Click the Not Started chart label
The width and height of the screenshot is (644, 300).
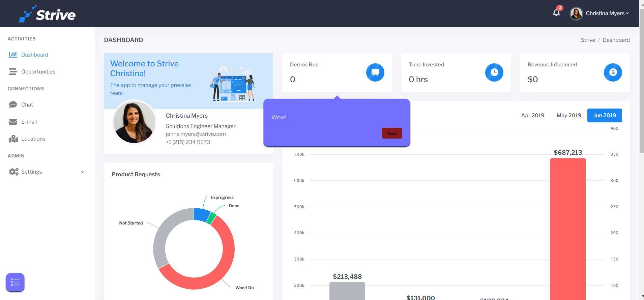[x=131, y=223]
